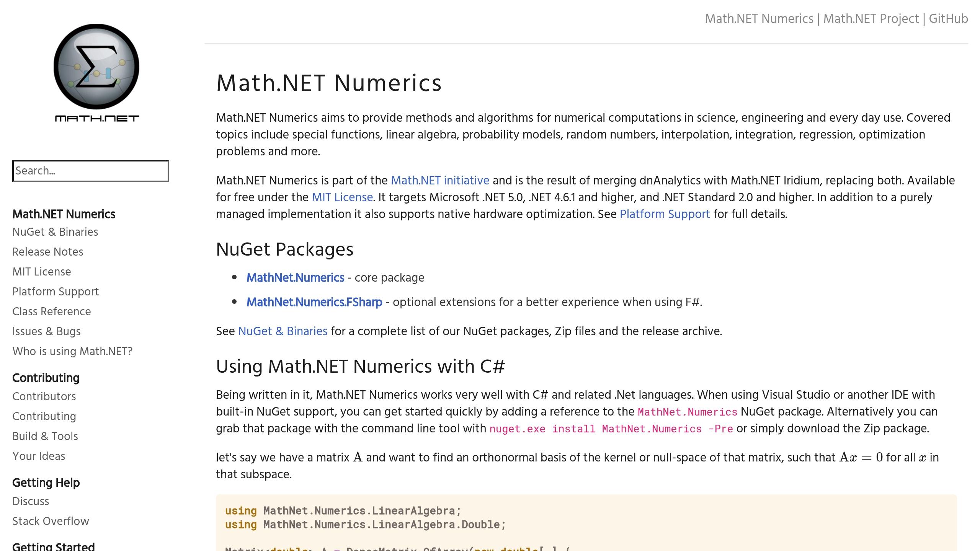Viewport: 980px width, 551px height.
Task: Focus the Search input field
Action: (91, 171)
